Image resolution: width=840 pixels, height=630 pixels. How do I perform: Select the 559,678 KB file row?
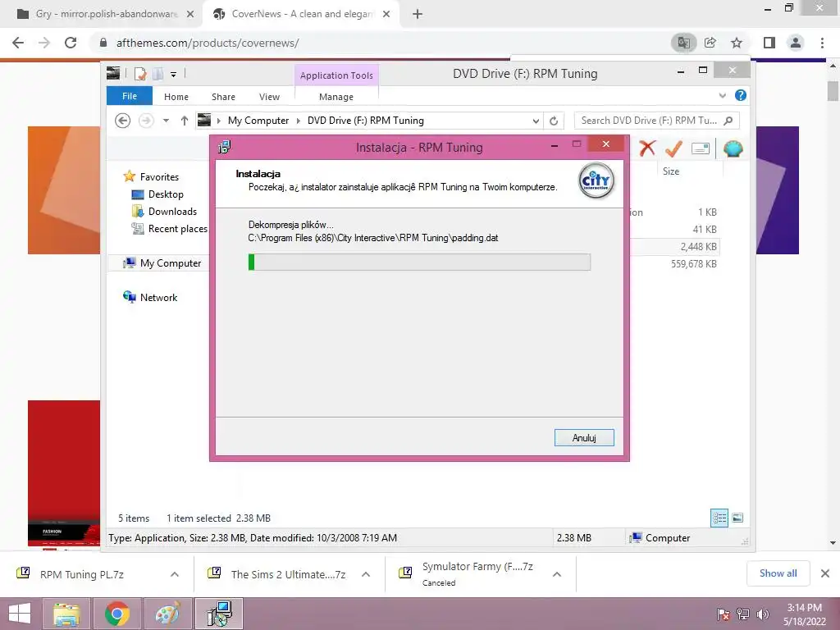click(x=674, y=263)
